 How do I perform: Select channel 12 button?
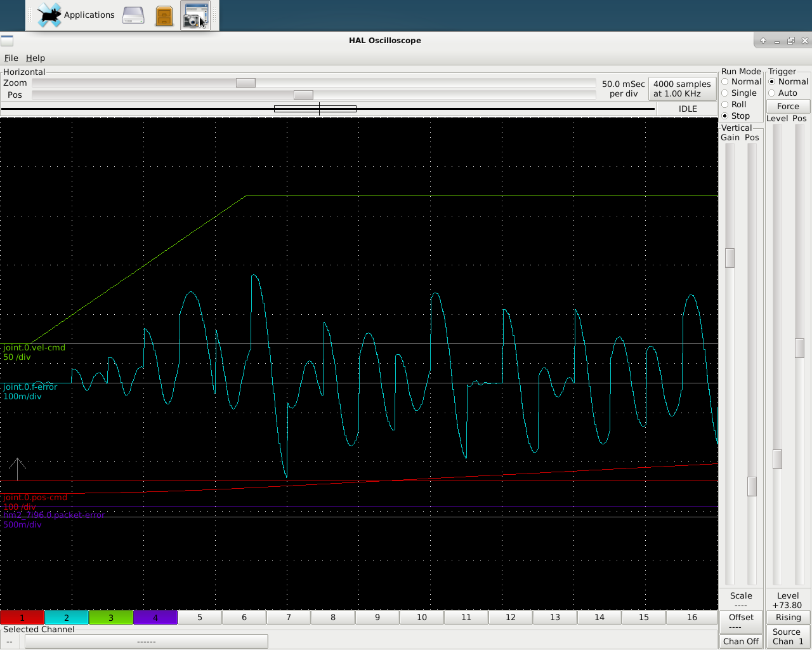point(511,618)
